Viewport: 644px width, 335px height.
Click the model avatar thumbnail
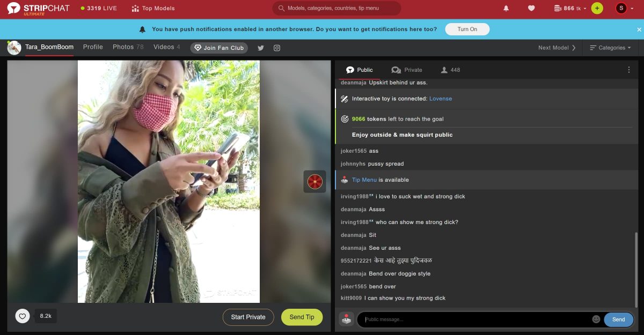[14, 48]
